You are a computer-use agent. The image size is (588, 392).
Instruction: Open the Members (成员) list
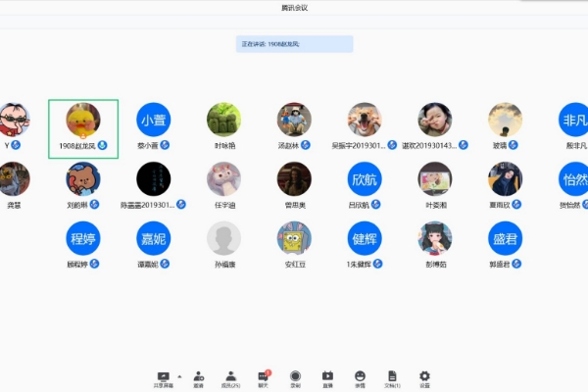pos(230,375)
